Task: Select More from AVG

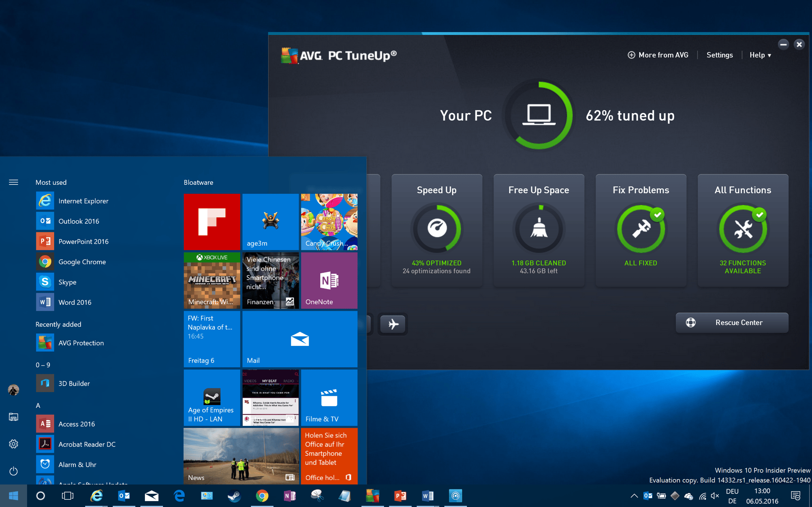Action: tap(658, 55)
